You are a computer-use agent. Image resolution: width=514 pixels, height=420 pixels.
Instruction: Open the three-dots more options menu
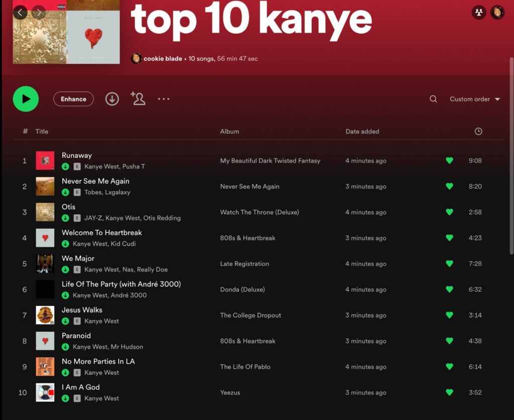(x=164, y=99)
